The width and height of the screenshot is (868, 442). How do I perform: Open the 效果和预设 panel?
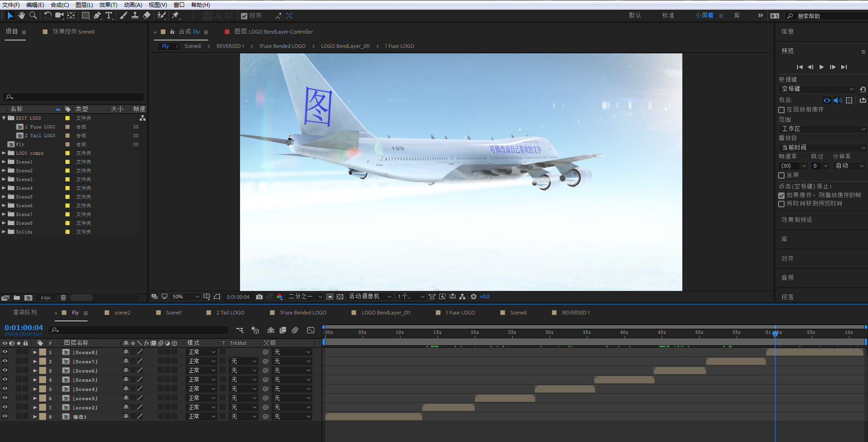pyautogui.click(x=797, y=220)
